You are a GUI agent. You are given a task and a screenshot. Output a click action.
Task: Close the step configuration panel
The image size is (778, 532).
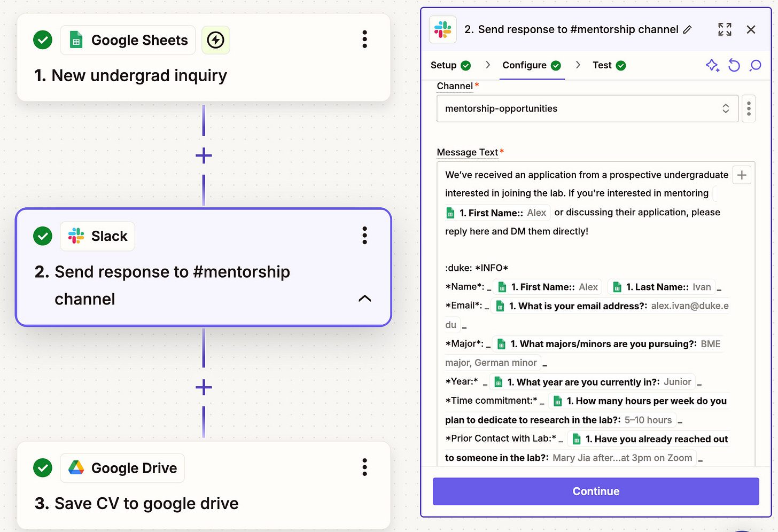tap(751, 29)
